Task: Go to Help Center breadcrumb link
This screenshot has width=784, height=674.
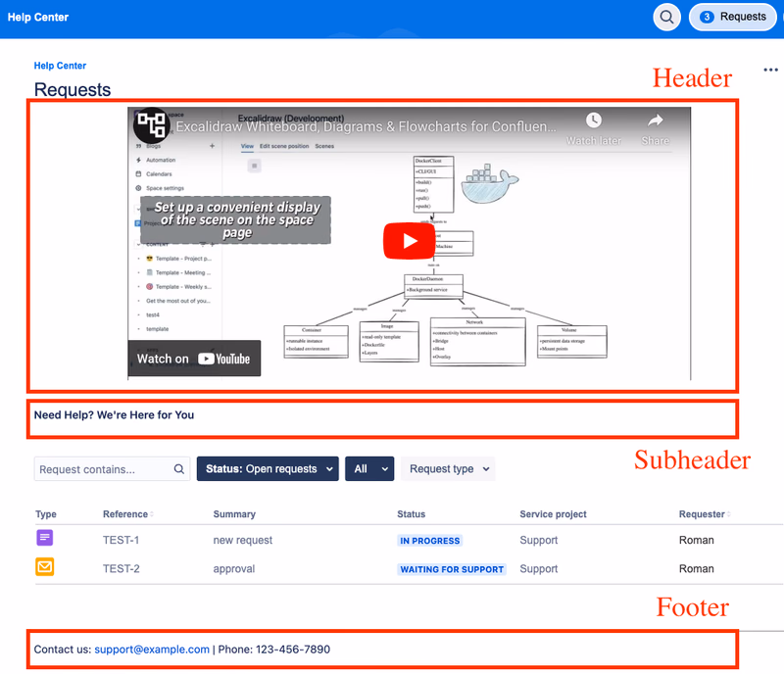Action: [x=60, y=66]
